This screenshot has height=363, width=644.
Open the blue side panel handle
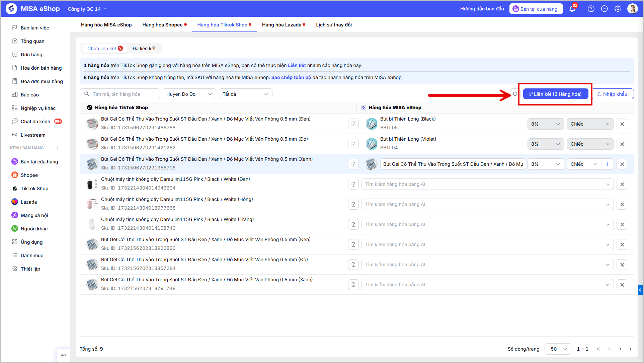(x=640, y=290)
